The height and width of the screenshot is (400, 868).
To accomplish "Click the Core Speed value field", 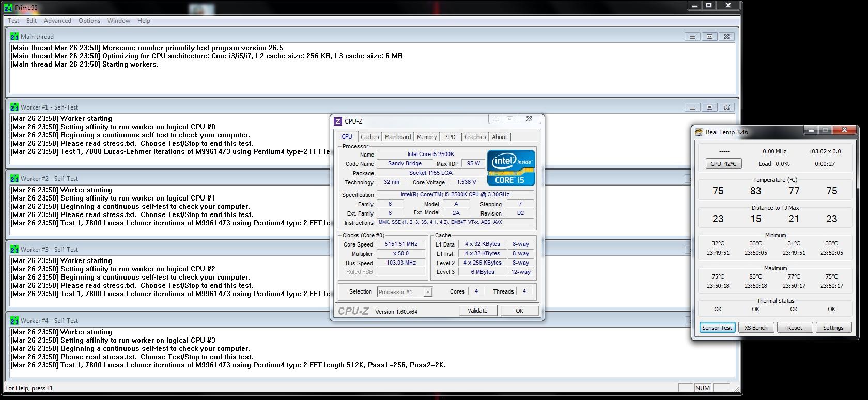I will click(x=401, y=244).
